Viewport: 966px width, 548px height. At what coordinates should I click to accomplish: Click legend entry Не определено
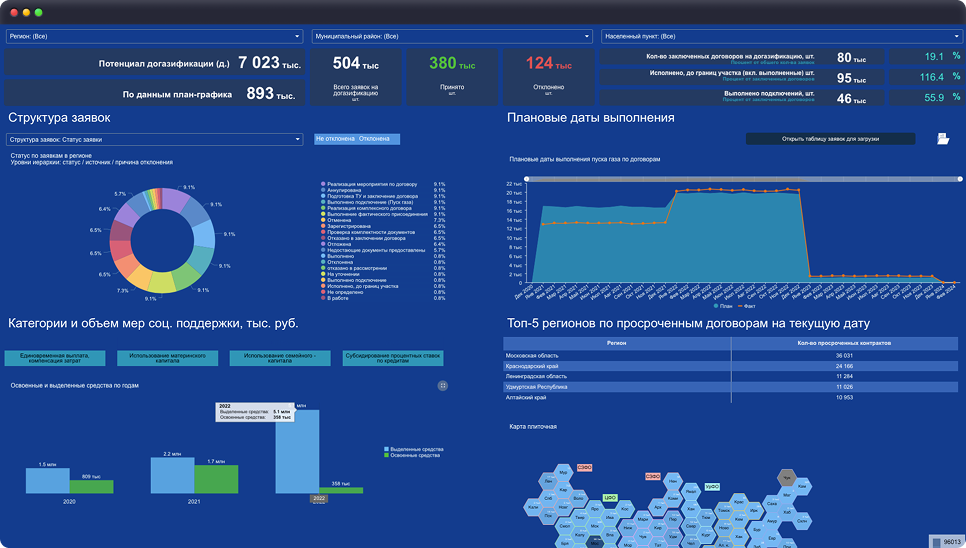(x=343, y=292)
